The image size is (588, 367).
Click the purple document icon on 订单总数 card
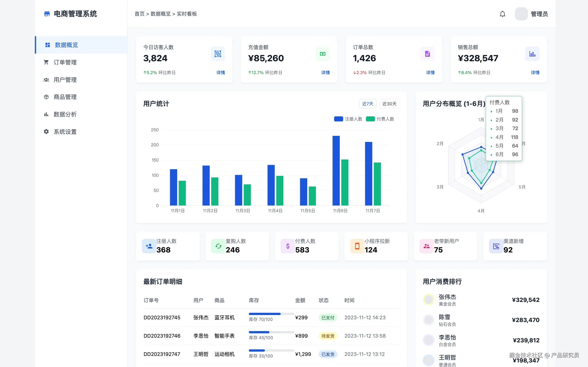point(427,54)
